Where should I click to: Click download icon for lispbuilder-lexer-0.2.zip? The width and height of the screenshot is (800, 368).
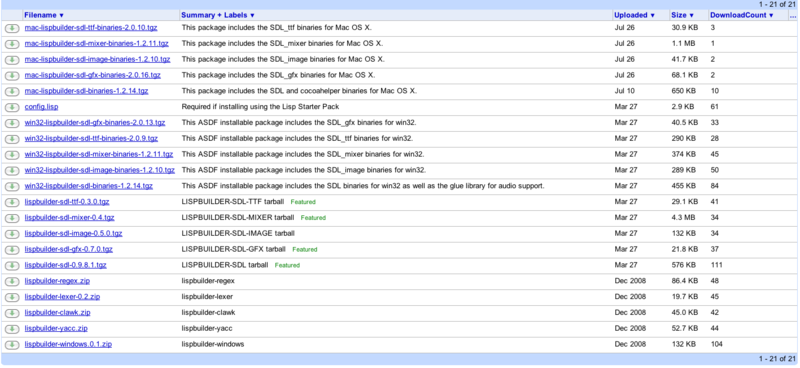coord(11,297)
